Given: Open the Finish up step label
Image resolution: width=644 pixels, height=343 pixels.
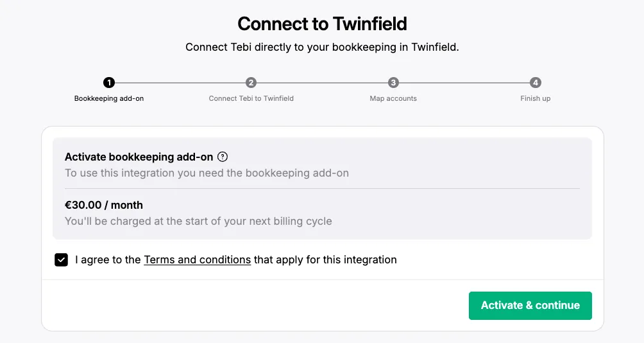Looking at the screenshot, I should (536, 99).
